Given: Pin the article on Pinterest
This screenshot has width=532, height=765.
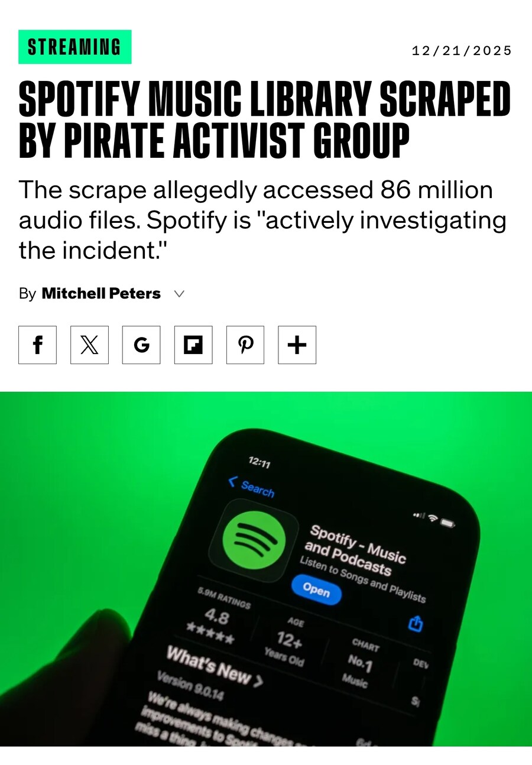Looking at the screenshot, I should click(245, 345).
